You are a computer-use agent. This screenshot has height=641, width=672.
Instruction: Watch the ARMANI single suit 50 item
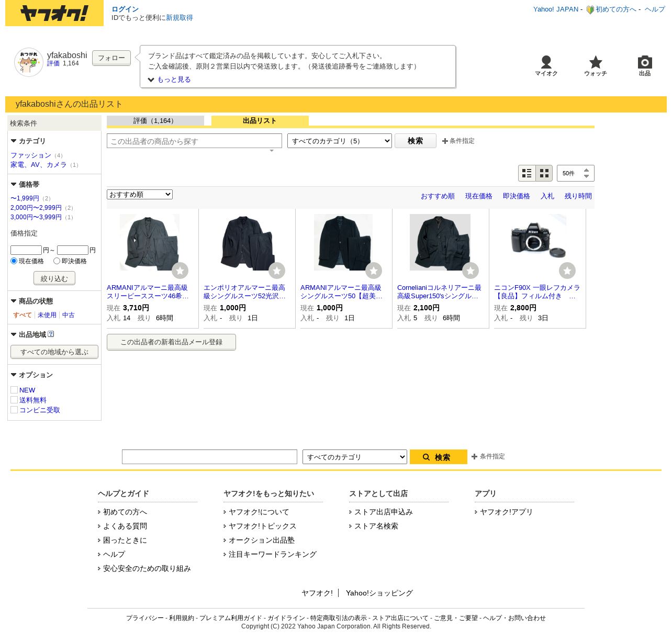[374, 271]
